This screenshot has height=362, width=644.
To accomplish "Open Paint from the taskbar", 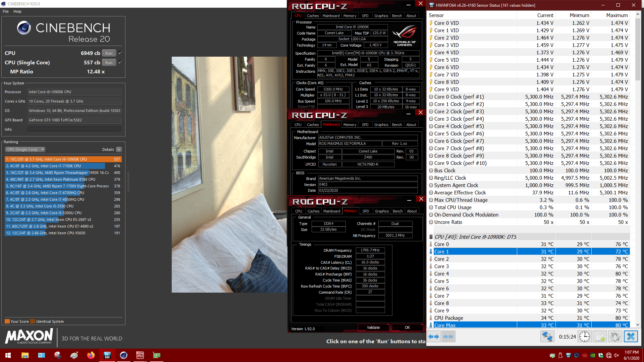I will point(74,355).
